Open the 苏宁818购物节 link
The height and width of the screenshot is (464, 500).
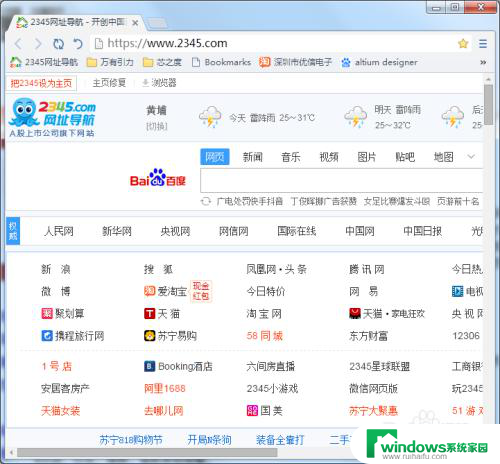pyautogui.click(x=131, y=440)
